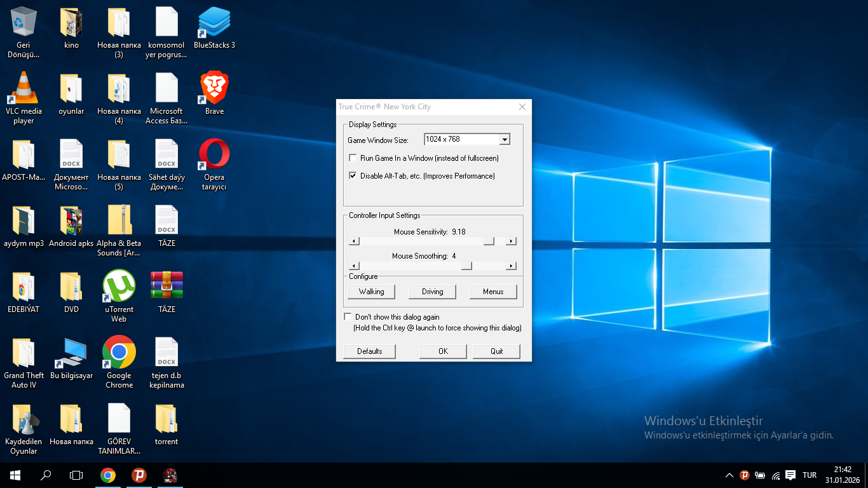Screen dimensions: 868x488
Task: Open the Game Window Size dropdown
Action: [x=505, y=140]
